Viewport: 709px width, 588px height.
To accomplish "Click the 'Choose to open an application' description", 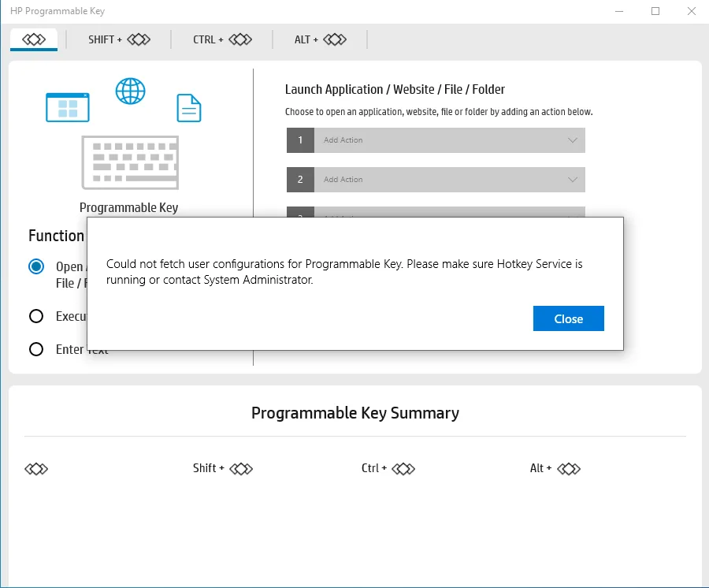I will [439, 112].
